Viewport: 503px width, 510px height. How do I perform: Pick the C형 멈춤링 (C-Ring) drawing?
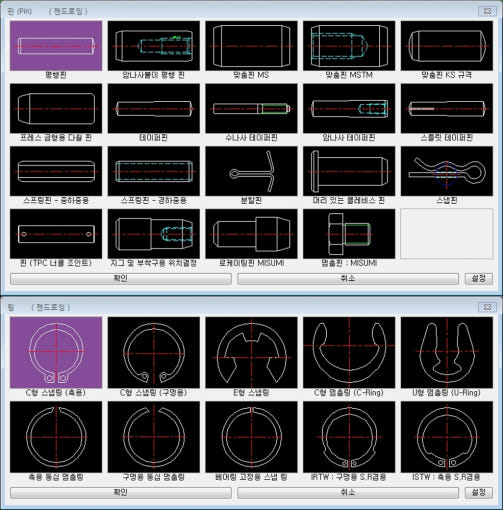[x=349, y=353]
